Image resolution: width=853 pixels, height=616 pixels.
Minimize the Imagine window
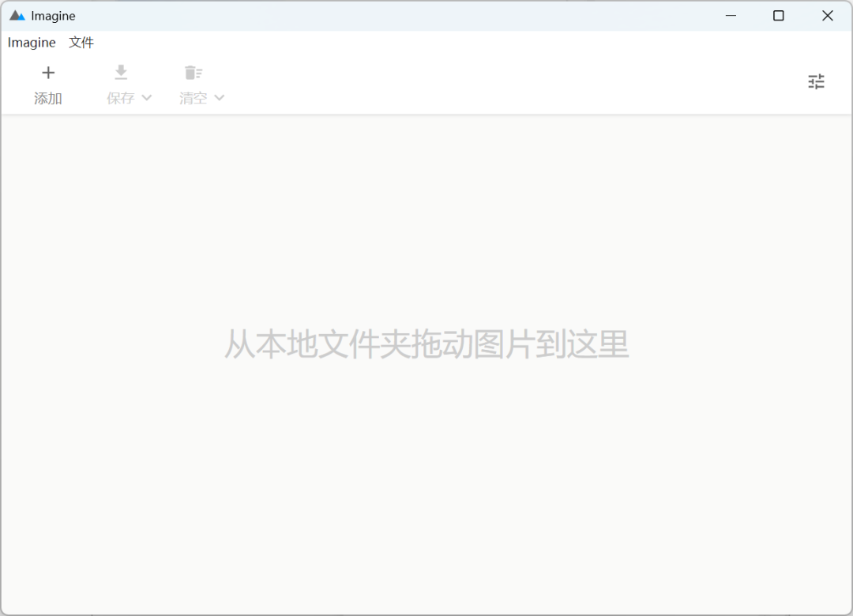pyautogui.click(x=731, y=16)
